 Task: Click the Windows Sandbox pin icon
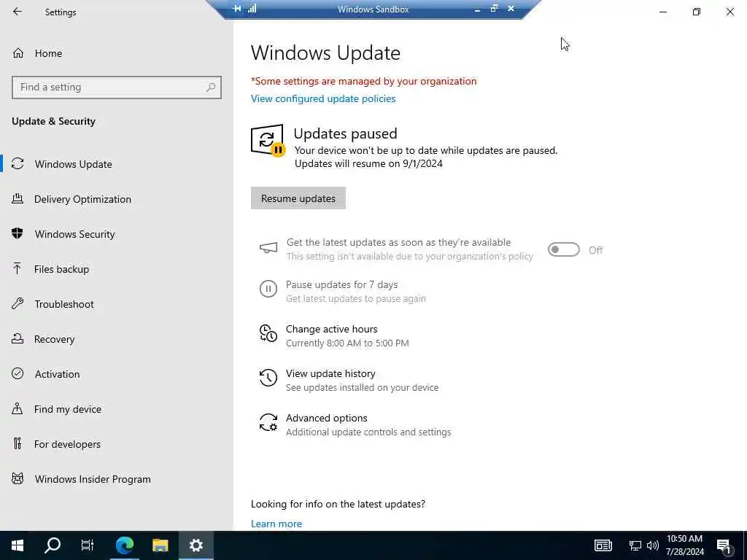pyautogui.click(x=237, y=9)
